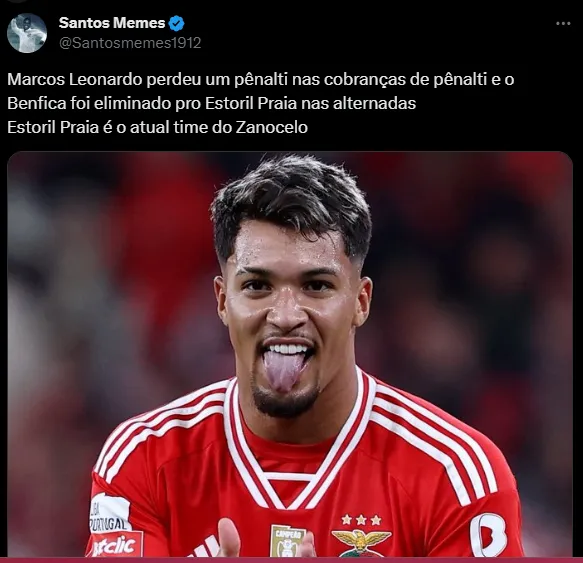Open the Santos Memes profile avatar

point(27,33)
